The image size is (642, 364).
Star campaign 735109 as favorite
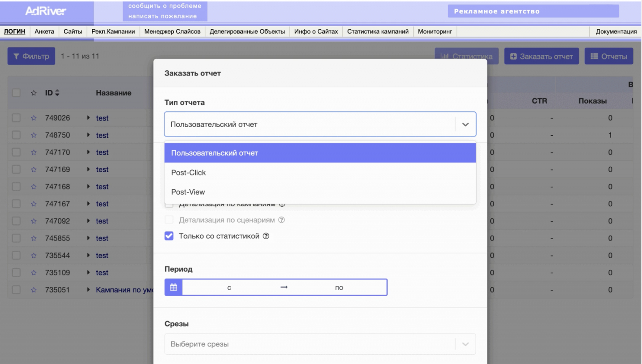34,272
